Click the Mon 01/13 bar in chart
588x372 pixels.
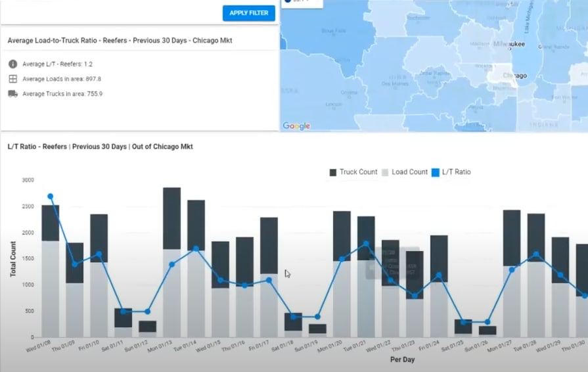[x=171, y=263]
